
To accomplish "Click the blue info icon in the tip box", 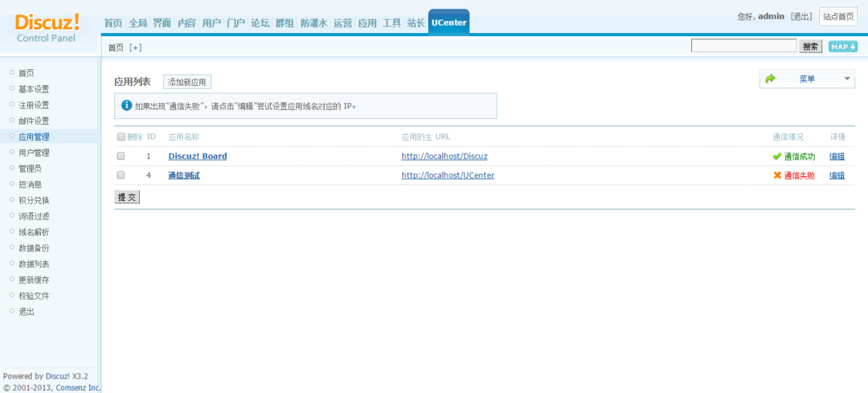I will tap(127, 105).
